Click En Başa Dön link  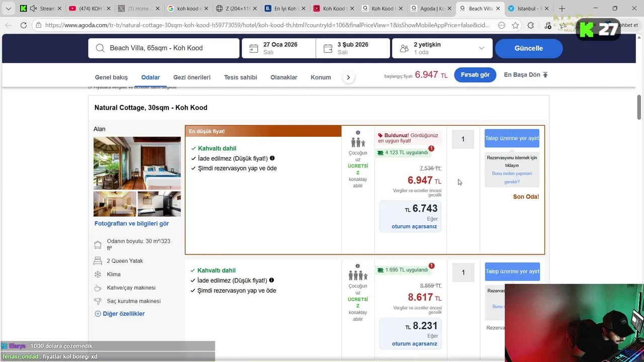(x=526, y=75)
